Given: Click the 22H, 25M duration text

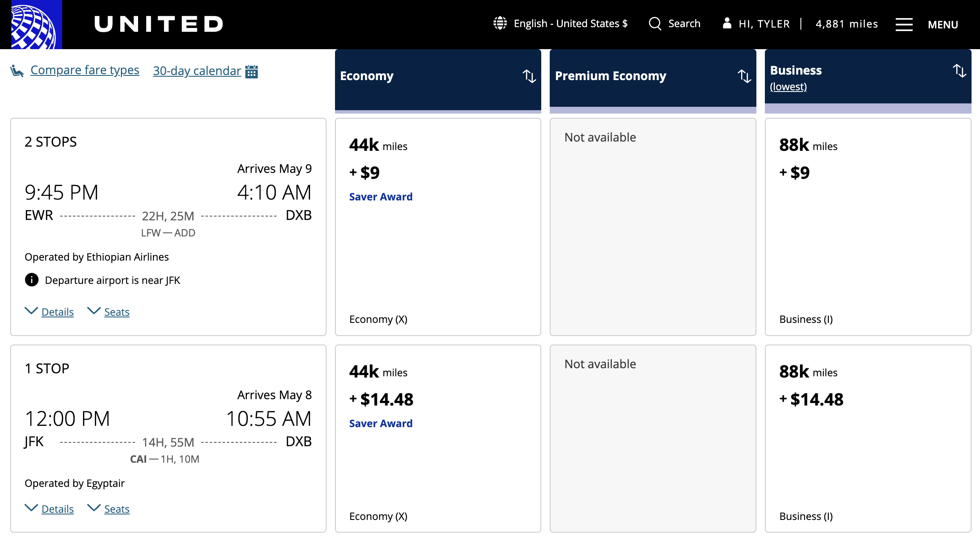Looking at the screenshot, I should tap(168, 216).
